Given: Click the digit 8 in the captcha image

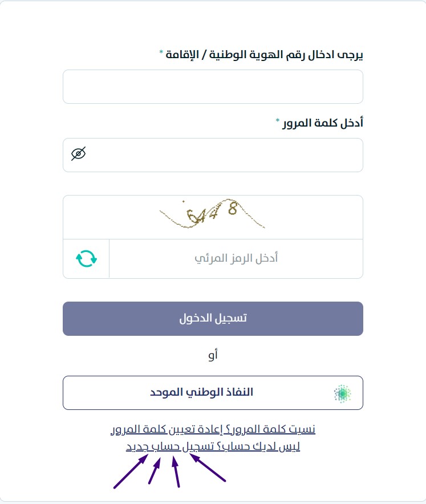Looking at the screenshot, I should [x=233, y=208].
